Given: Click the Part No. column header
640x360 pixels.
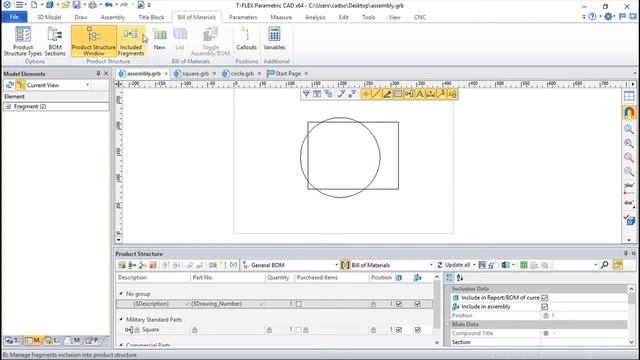Looking at the screenshot, I should point(228,278).
